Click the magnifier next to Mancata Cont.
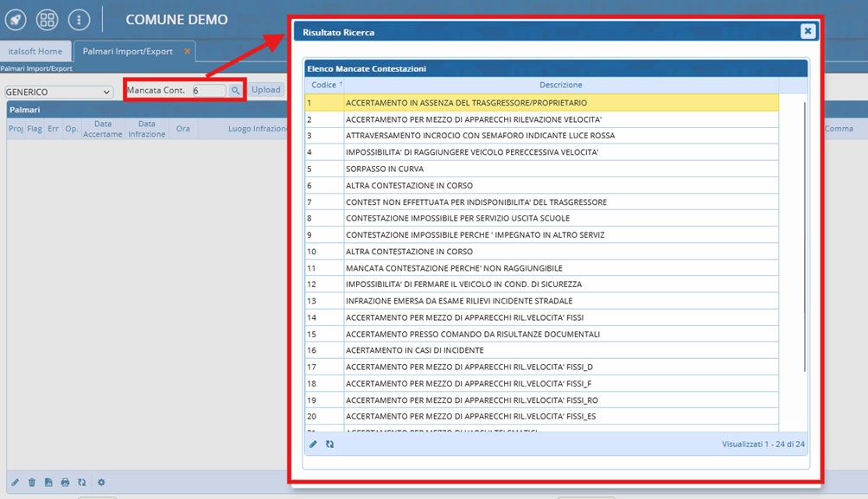Screen dimensions: 868x499 [234, 90]
